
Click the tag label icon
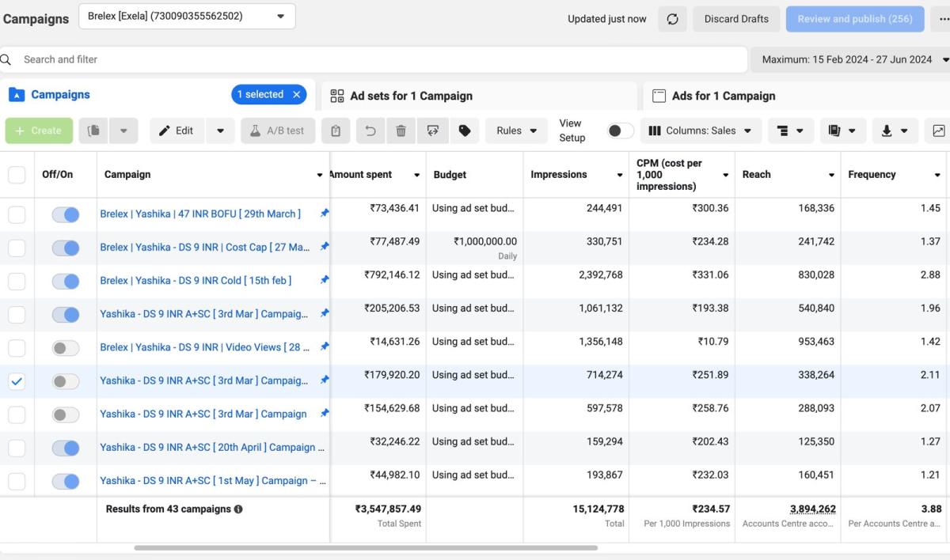465,131
